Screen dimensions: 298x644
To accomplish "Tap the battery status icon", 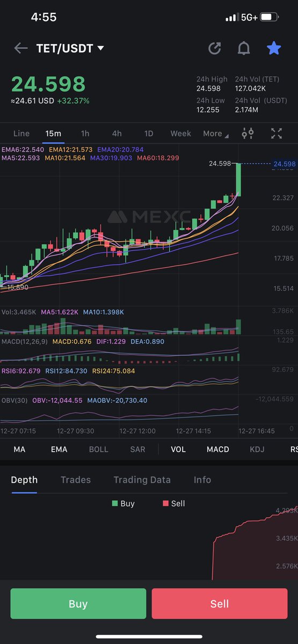I will coord(270,17).
